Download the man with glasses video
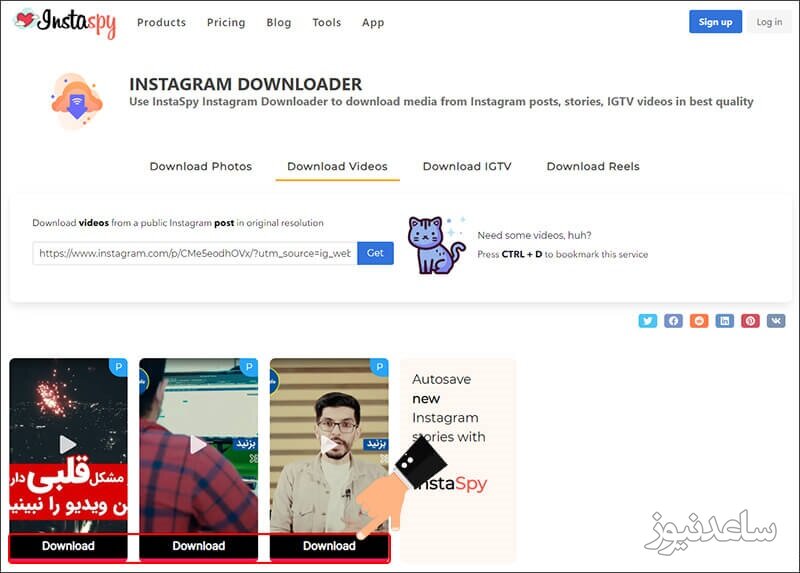Viewport: 800px width, 573px height. 329,546
